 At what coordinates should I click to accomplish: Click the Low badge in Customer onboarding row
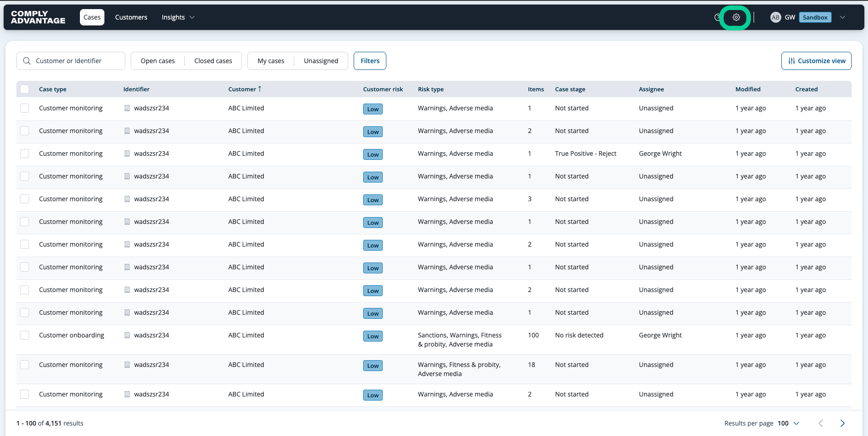click(x=373, y=336)
